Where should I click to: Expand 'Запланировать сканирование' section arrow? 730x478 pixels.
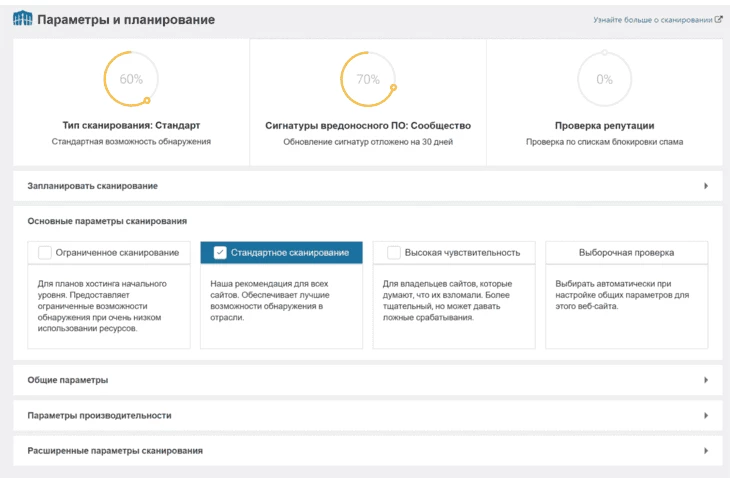tap(706, 186)
